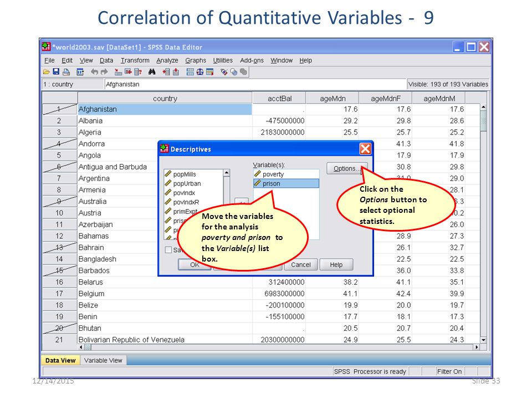Click the horizontal scrollbar right arrow
Image resolution: width=532 pixels, height=399 pixels.
(x=477, y=347)
